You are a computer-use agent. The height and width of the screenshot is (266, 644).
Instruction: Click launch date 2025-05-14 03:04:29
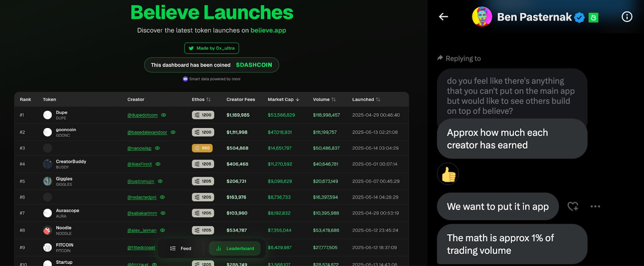pos(375,148)
